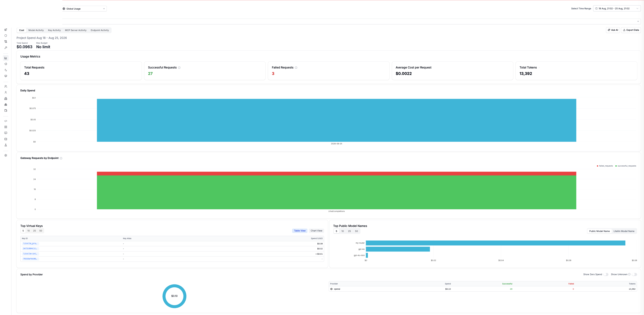Click the info icon beside Failed Requests
The image size is (644, 315).
coord(296,68)
